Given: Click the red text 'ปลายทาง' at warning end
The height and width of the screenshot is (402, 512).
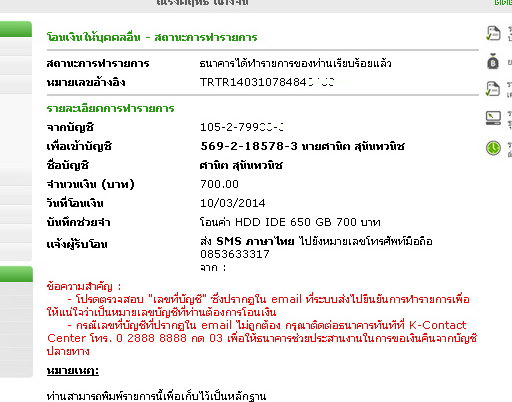Looking at the screenshot, I should click(x=68, y=351).
